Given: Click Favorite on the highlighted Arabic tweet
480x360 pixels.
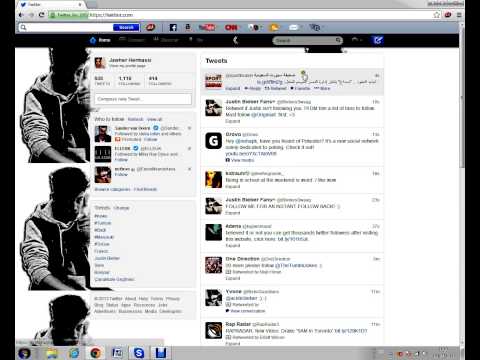Looking at the screenshot, I should 300,88.
